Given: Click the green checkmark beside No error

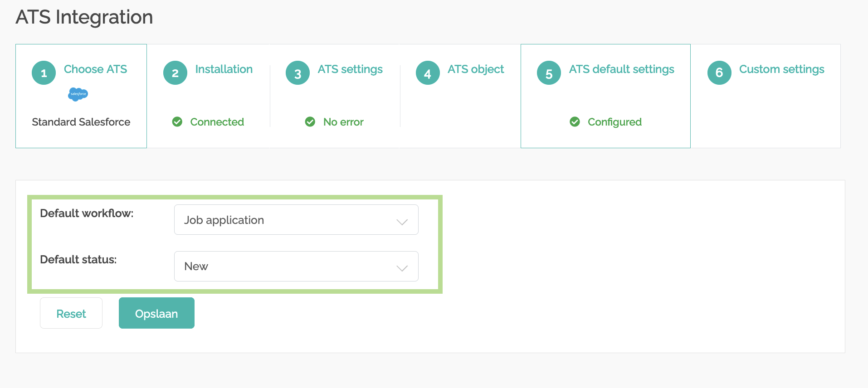Looking at the screenshot, I should pyautogui.click(x=310, y=122).
